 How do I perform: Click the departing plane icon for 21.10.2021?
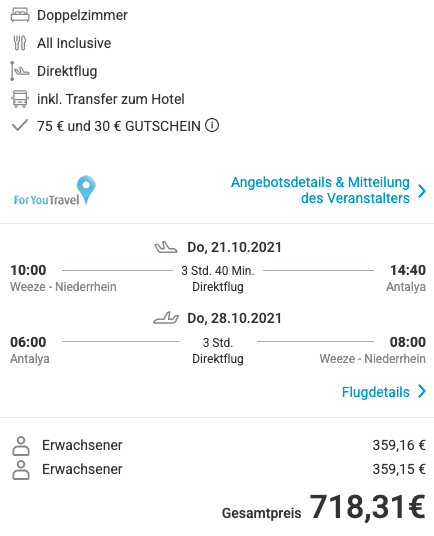click(x=166, y=247)
